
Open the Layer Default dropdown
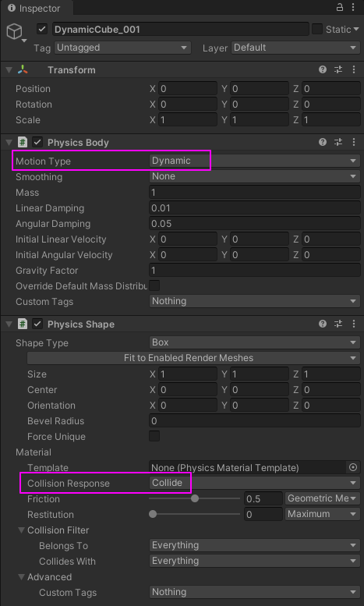295,48
